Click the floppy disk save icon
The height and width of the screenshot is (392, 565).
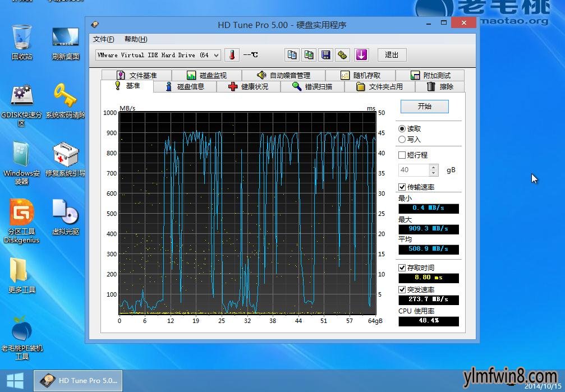pyautogui.click(x=325, y=55)
